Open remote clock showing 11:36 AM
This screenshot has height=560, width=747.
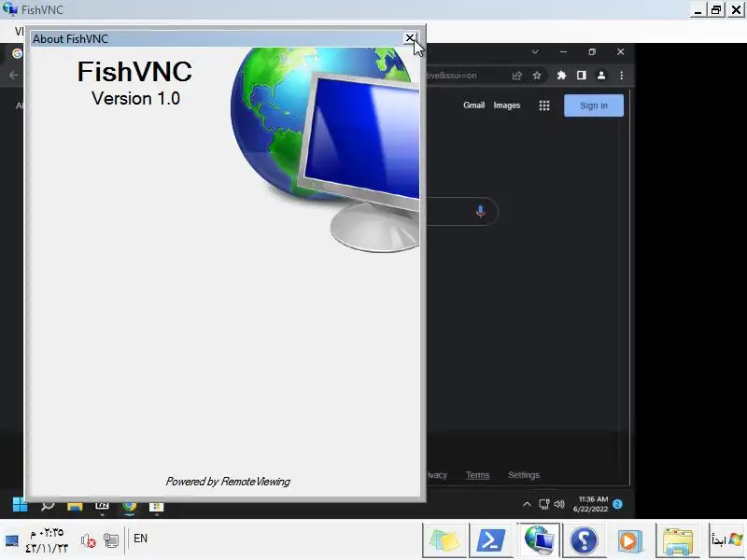(x=591, y=504)
